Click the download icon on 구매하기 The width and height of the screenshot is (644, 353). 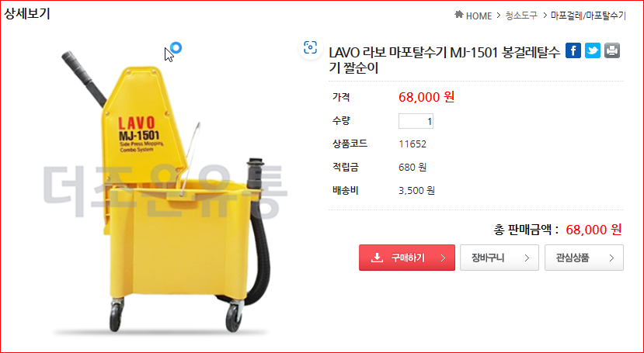point(377,258)
